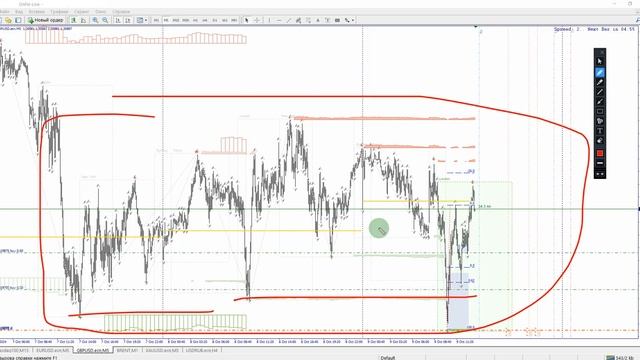This screenshot has width=640, height=360.
Task: Select the Crosshair tool in main toolbar
Action: pyautogui.click(x=257, y=20)
